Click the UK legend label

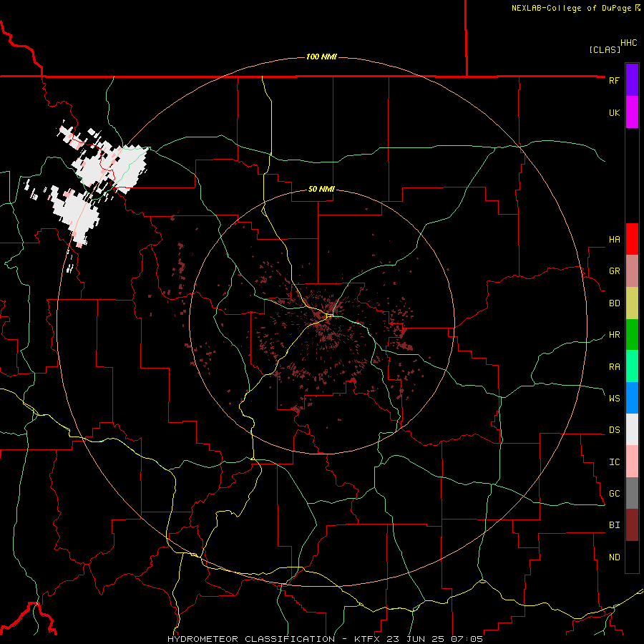click(614, 112)
